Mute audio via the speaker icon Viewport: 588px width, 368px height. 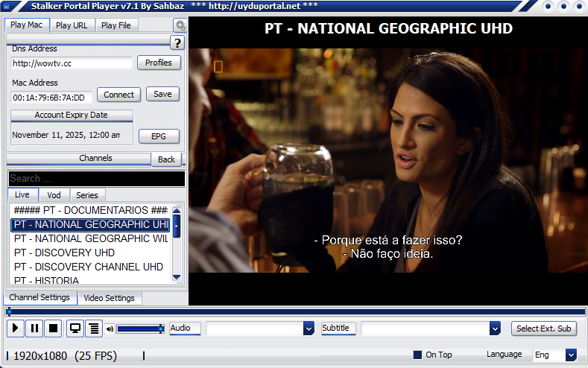click(x=110, y=329)
